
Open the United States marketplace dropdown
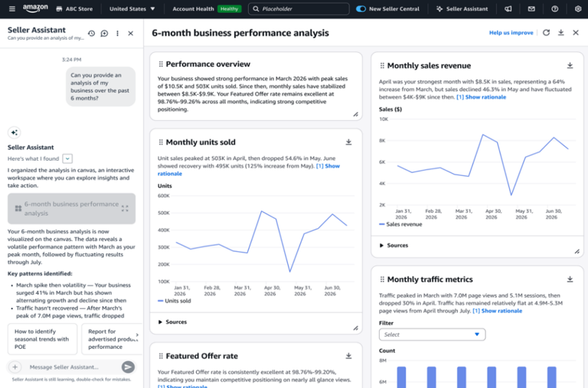pyautogui.click(x=132, y=8)
